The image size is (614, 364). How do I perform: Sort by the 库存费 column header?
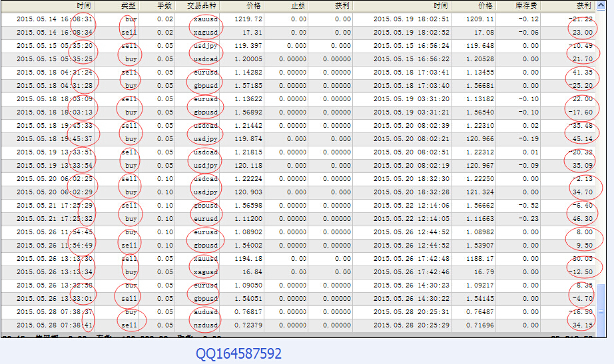pyautogui.click(x=527, y=5)
